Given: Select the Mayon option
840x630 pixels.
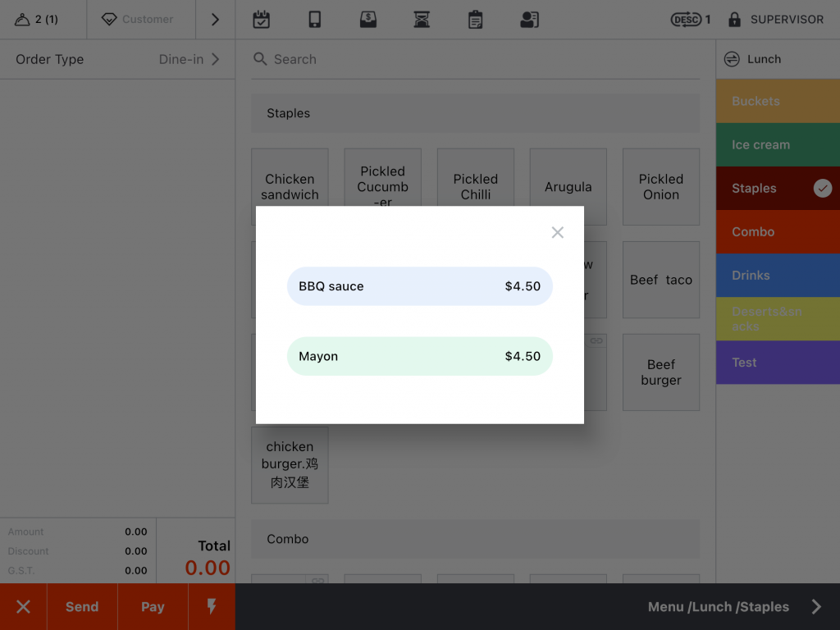Looking at the screenshot, I should 419,356.
